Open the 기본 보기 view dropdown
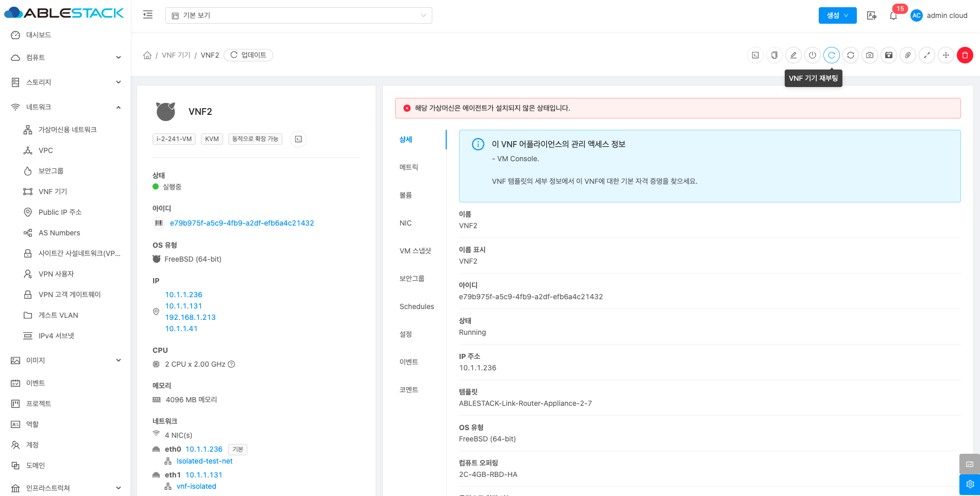This screenshot has width=980, height=496. click(298, 15)
